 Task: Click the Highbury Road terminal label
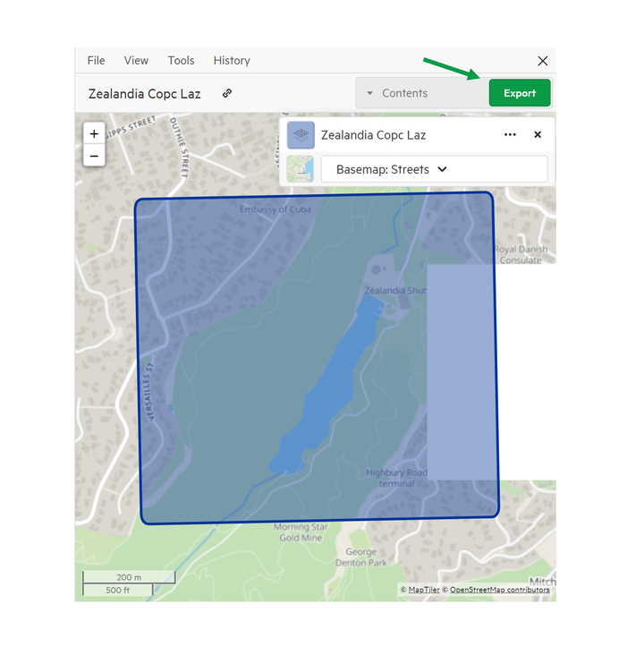[397, 478]
